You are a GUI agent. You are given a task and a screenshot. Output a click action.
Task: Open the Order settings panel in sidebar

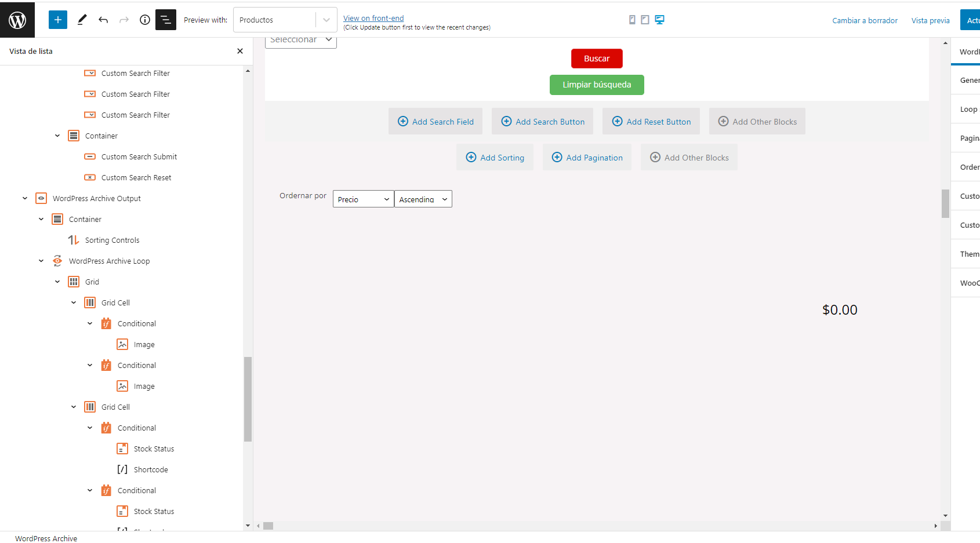point(966,167)
